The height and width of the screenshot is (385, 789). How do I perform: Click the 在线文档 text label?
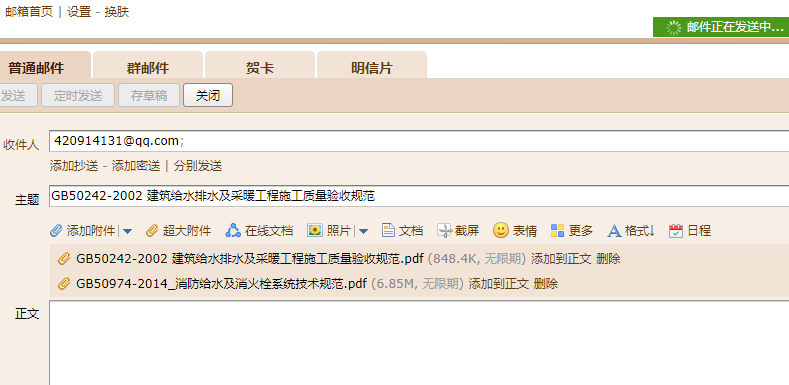point(269,231)
